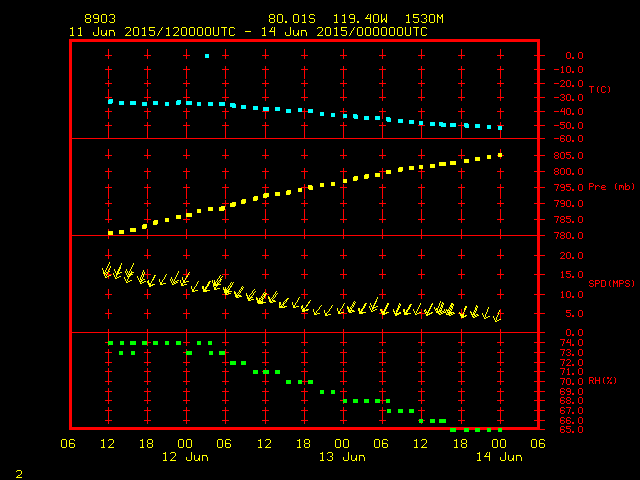Image resolution: width=640 pixels, height=480 pixels.
Task: Click the -40.0 temperature tick value
Action: pyautogui.click(x=569, y=111)
